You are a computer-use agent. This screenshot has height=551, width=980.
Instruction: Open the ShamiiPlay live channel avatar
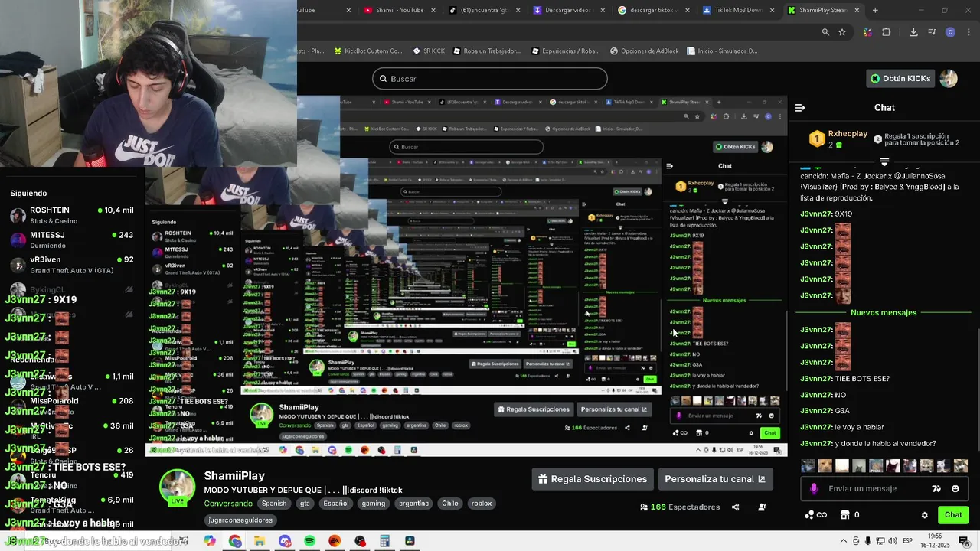point(177,487)
